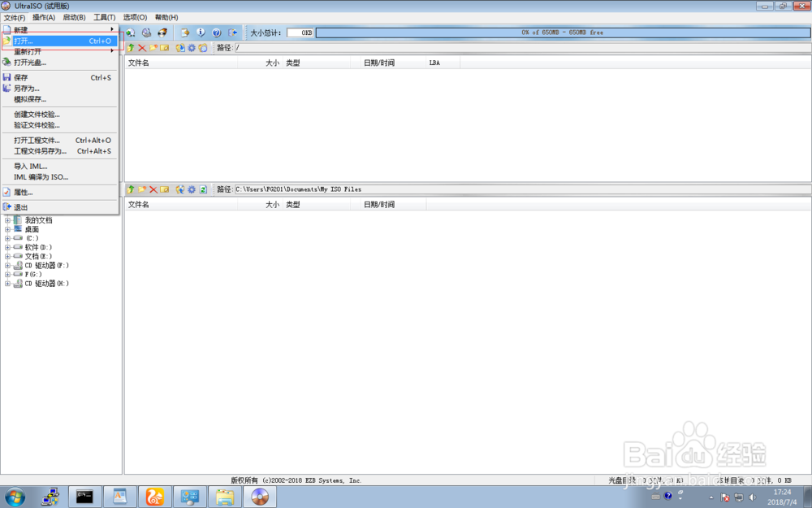Go up one level in image file pane
This screenshot has width=812, height=508.
point(131,48)
